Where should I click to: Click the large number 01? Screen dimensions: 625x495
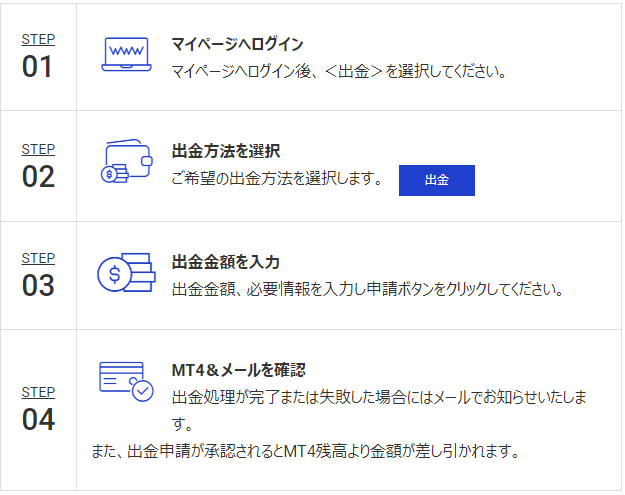coord(38,67)
